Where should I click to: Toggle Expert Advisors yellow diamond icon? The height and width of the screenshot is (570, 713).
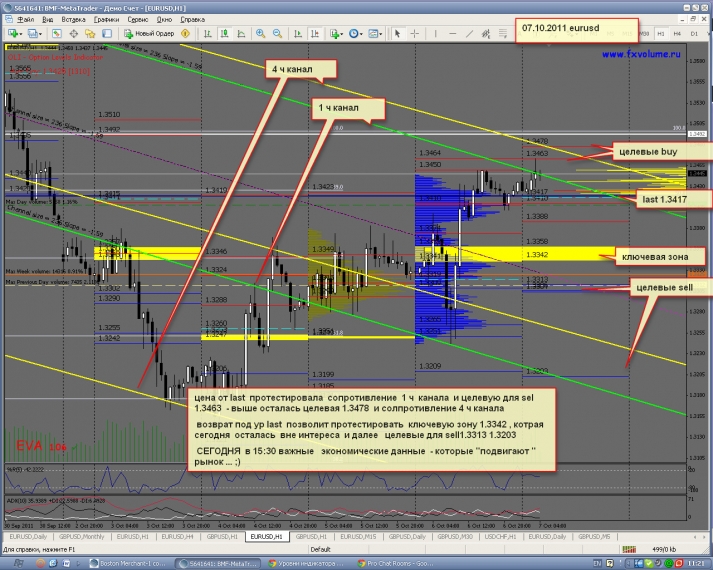click(x=185, y=34)
